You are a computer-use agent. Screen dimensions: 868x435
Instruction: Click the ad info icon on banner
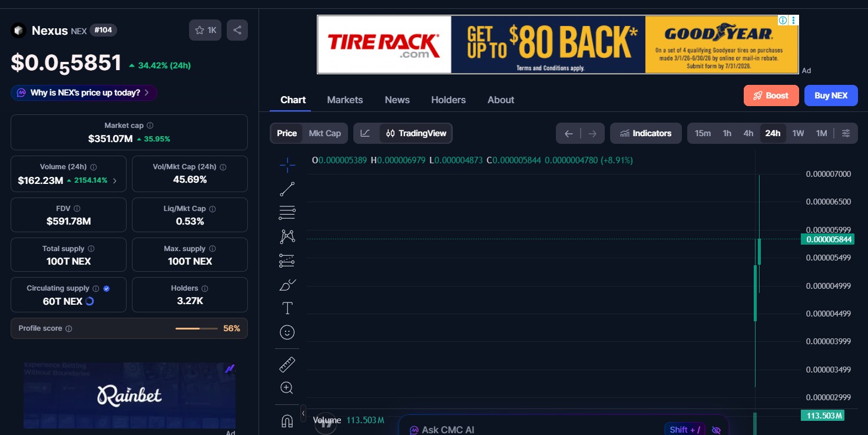click(x=783, y=20)
